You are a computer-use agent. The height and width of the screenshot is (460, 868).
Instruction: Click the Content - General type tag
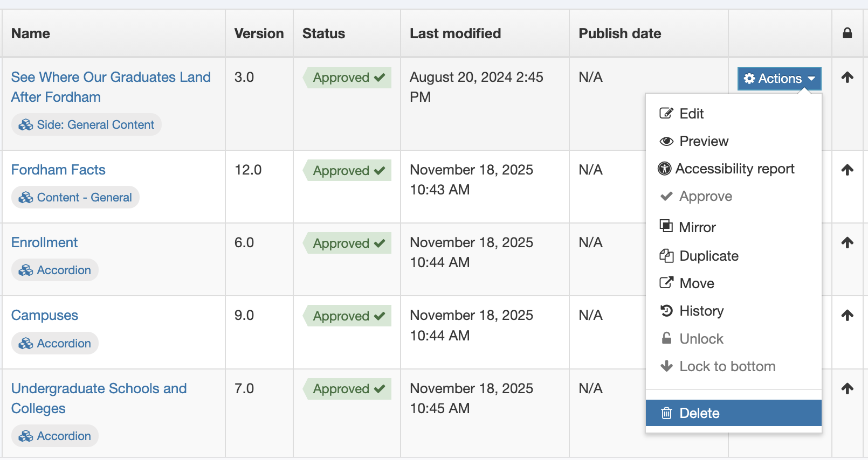(75, 197)
